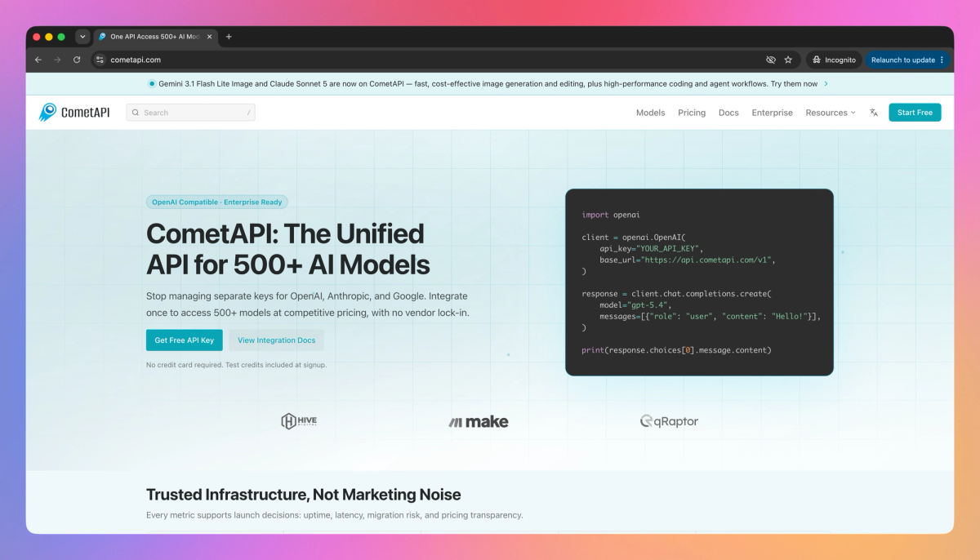Open the Enterprise nav item

[773, 113]
